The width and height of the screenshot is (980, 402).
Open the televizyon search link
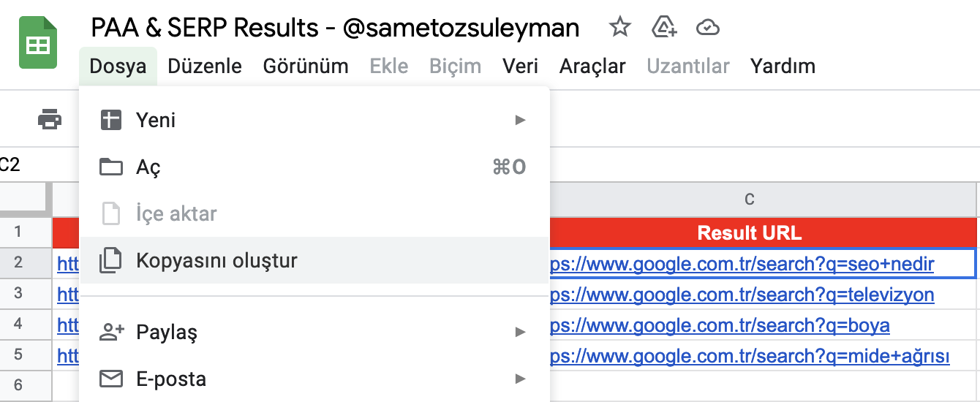[x=741, y=295]
